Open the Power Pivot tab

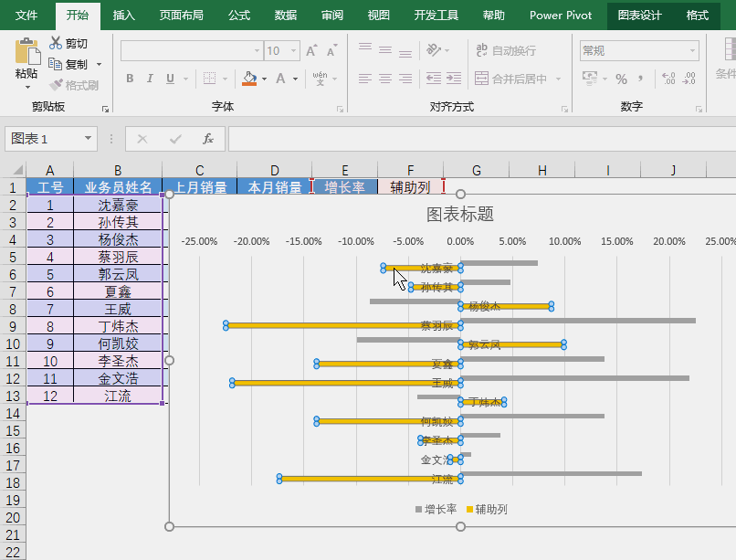[x=561, y=15]
